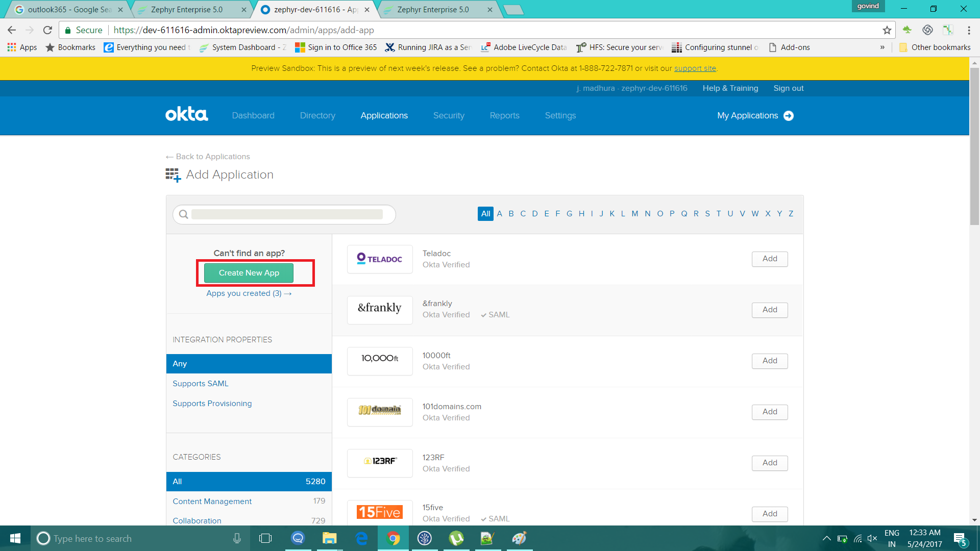Bookmark this page with star icon
This screenshot has height=551, width=980.
pyautogui.click(x=887, y=30)
